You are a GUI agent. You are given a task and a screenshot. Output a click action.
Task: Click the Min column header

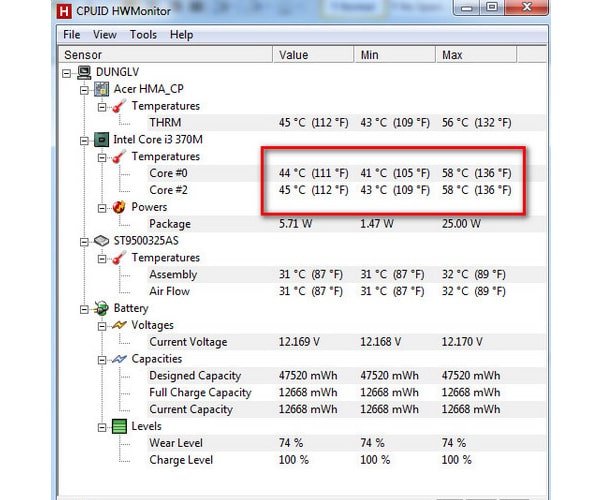click(x=395, y=55)
